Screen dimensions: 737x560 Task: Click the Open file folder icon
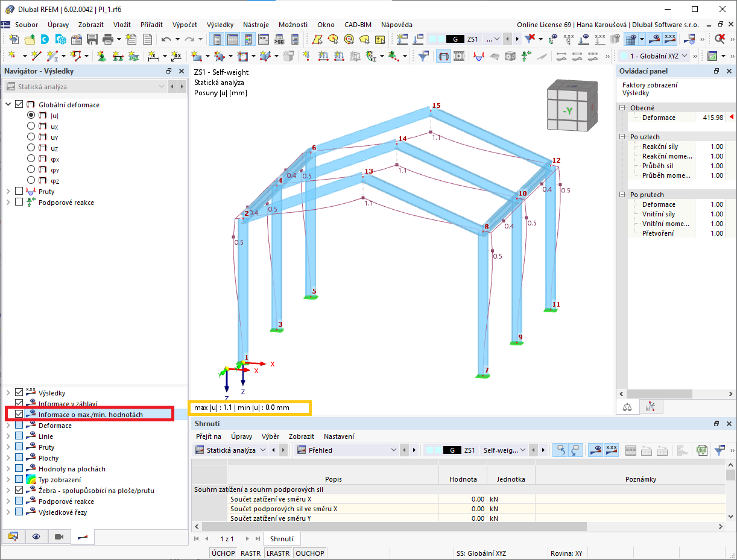point(30,39)
